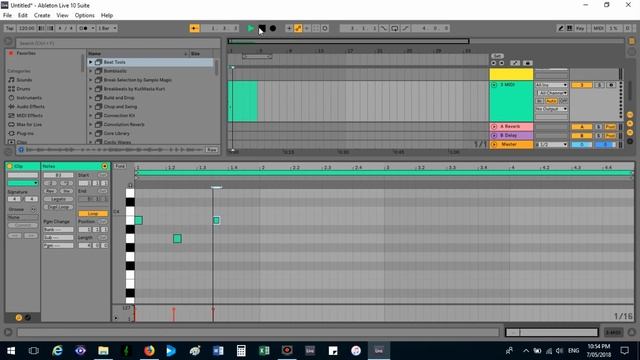Open the Create menu
The image size is (640, 360).
[x=42, y=16]
